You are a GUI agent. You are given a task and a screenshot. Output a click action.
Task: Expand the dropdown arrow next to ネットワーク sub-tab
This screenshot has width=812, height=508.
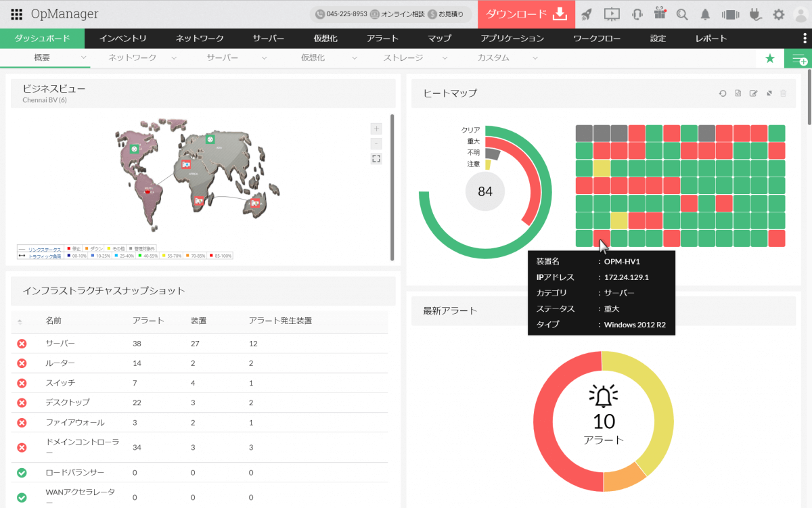[174, 58]
